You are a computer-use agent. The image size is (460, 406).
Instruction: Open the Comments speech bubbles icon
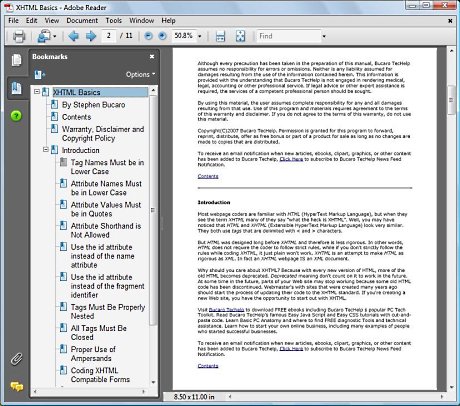tap(17, 386)
